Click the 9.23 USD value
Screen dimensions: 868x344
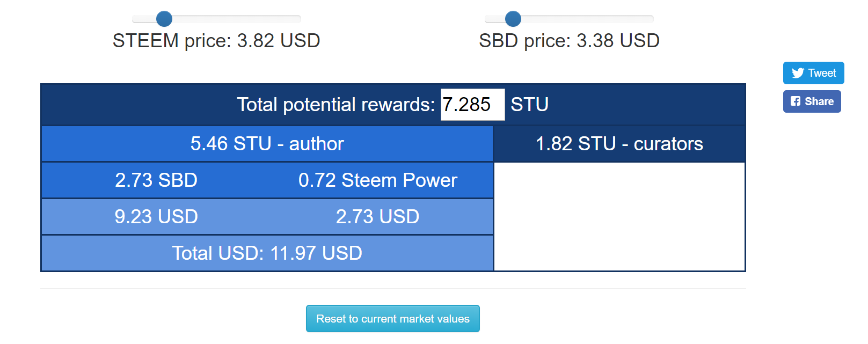tap(156, 217)
